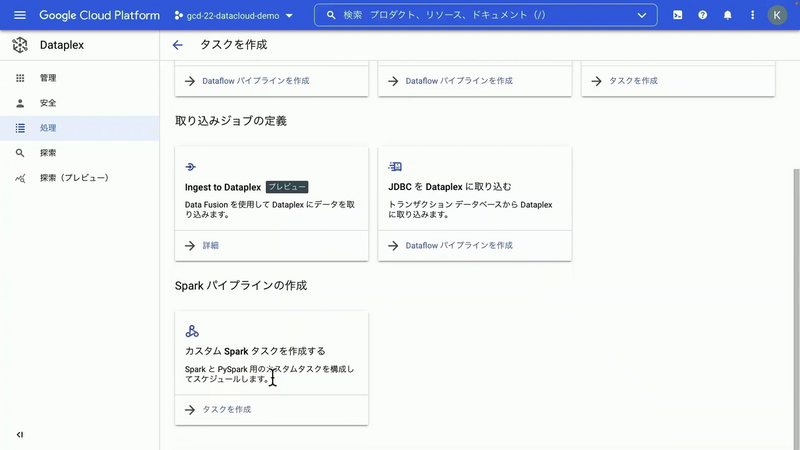Image resolution: width=800 pixels, height=450 pixels.
Task: Click the JDBC を Dataplex に取り込む title
Action: point(449,187)
